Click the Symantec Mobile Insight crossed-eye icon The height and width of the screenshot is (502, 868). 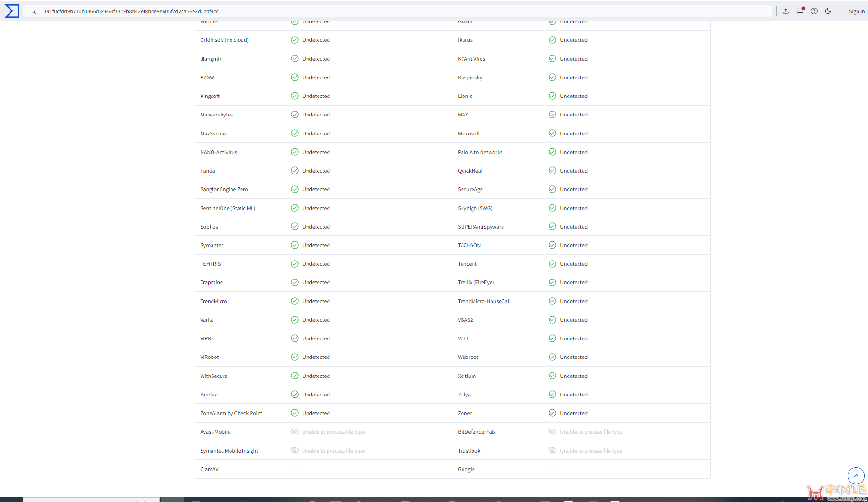coord(295,450)
